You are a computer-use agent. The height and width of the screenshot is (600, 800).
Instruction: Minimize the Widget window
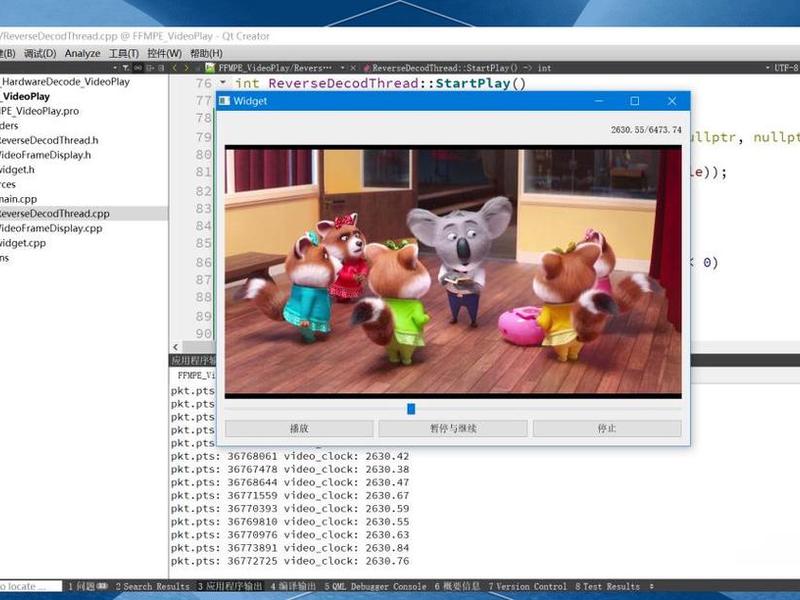tap(599, 101)
